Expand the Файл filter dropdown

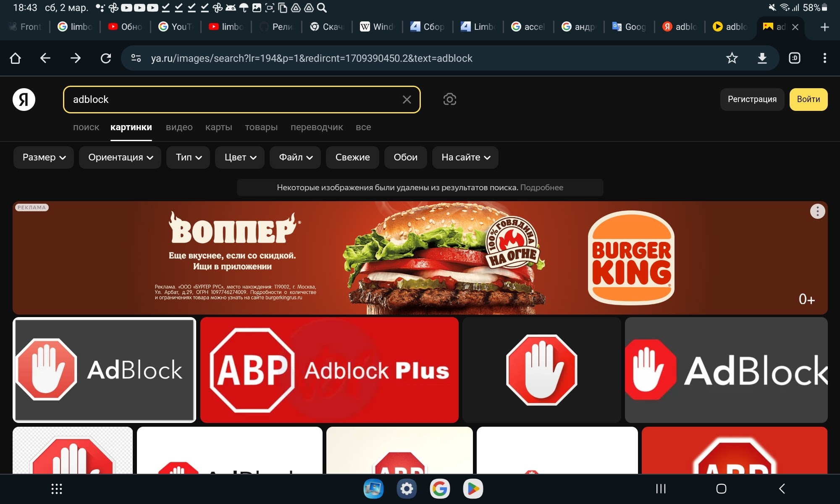tap(295, 157)
